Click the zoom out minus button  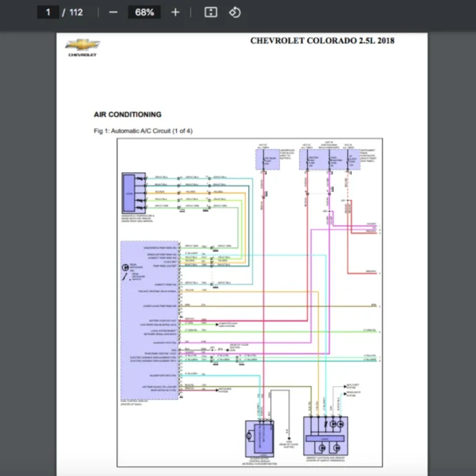click(x=113, y=12)
